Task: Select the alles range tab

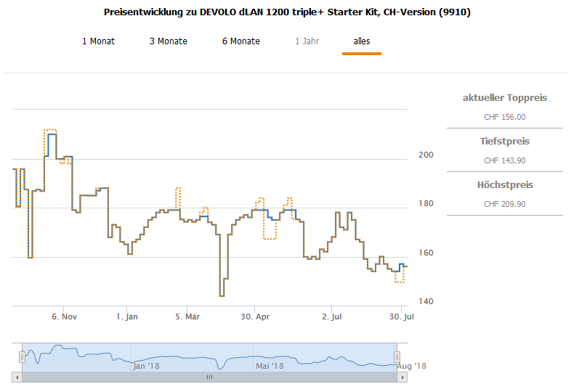Action: coord(362,41)
